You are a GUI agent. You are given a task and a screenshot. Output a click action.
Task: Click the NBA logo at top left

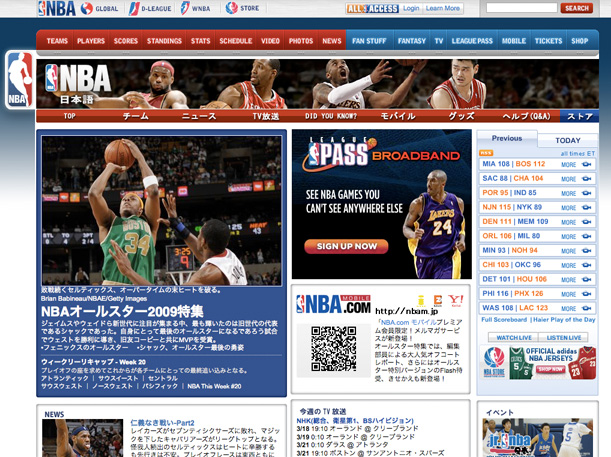pyautogui.click(x=57, y=8)
